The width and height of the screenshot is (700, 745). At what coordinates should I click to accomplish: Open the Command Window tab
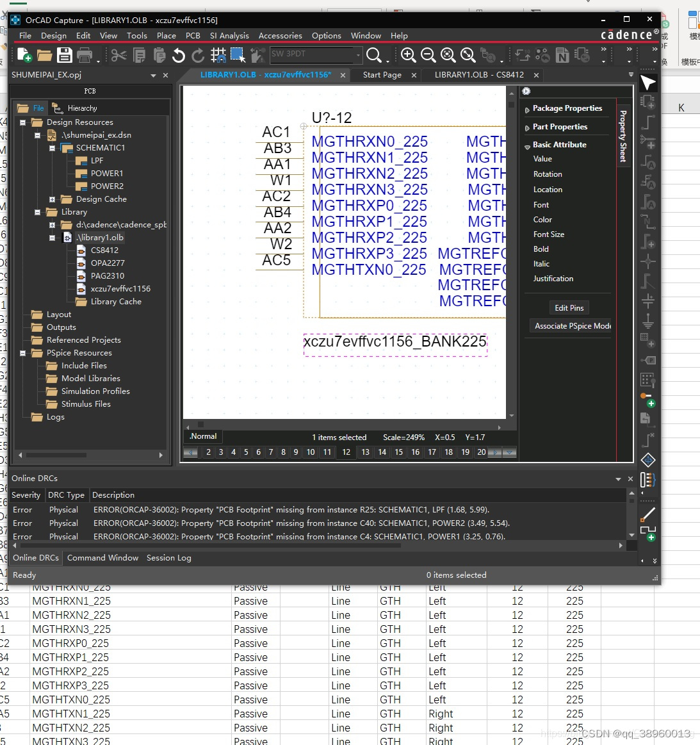pos(102,558)
